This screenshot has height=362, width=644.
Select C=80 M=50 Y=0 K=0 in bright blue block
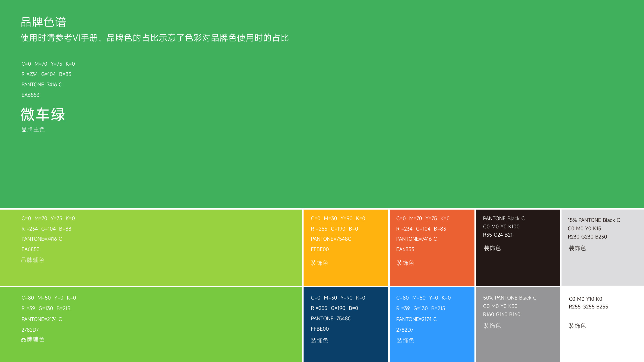424,298
